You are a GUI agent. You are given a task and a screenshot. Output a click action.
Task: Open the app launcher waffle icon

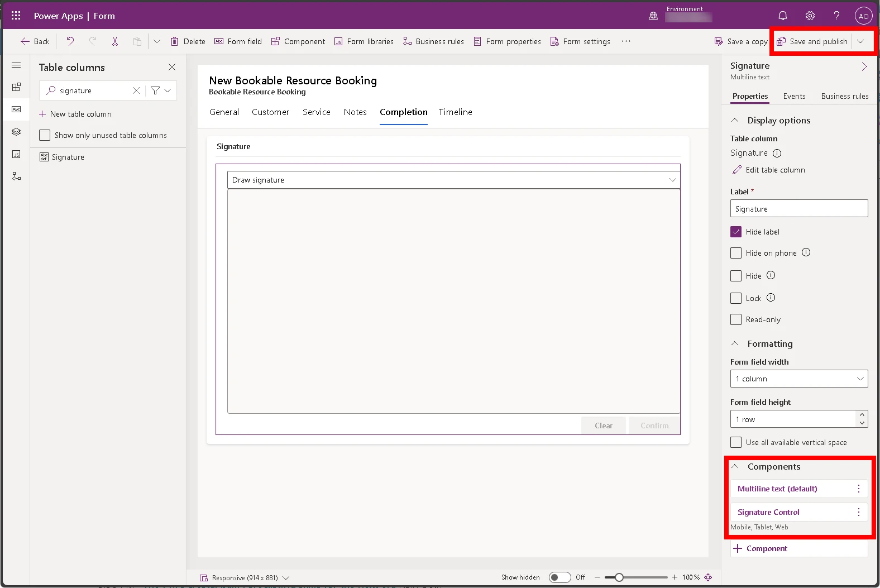click(x=16, y=16)
